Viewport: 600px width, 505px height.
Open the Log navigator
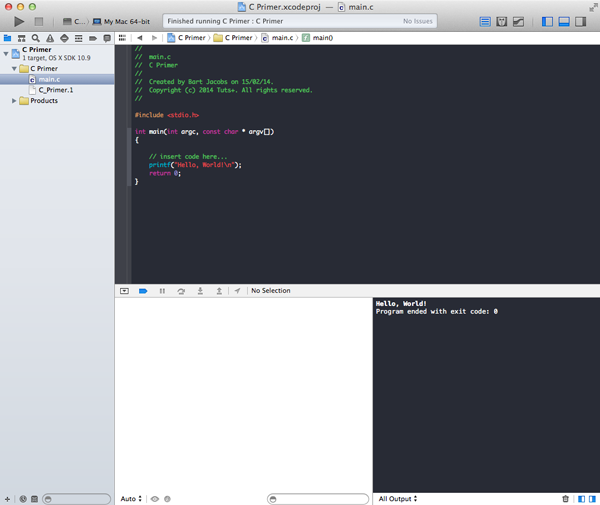click(107, 38)
